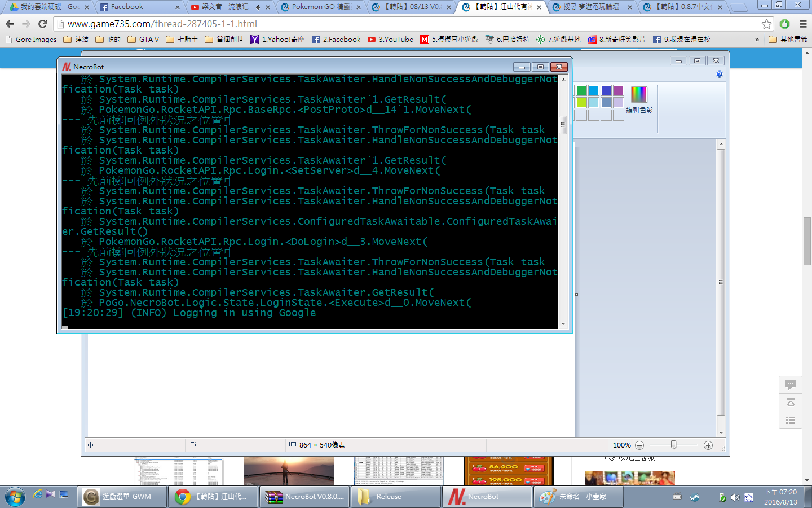
Task: Click the NecroBot console scroll down arrow
Action: click(563, 324)
